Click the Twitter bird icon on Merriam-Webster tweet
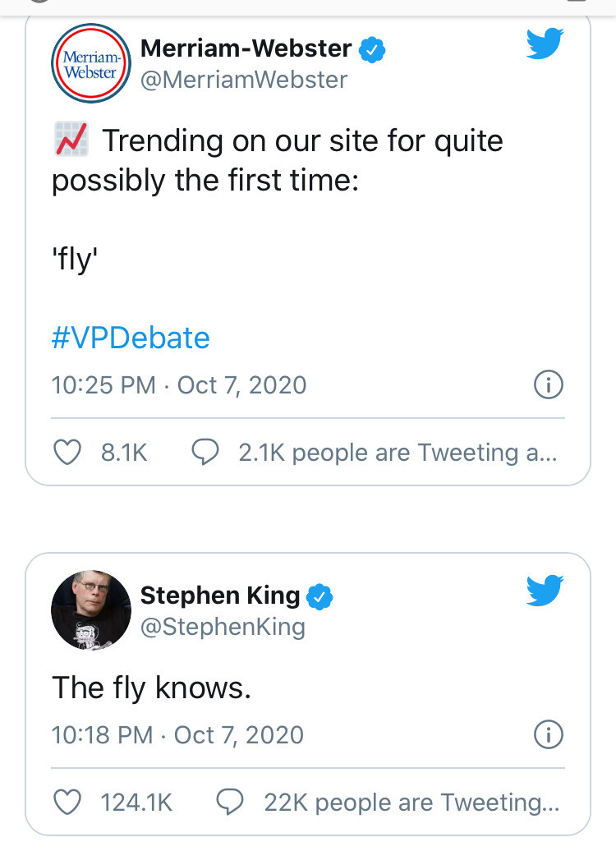The image size is (616, 851). [545, 44]
